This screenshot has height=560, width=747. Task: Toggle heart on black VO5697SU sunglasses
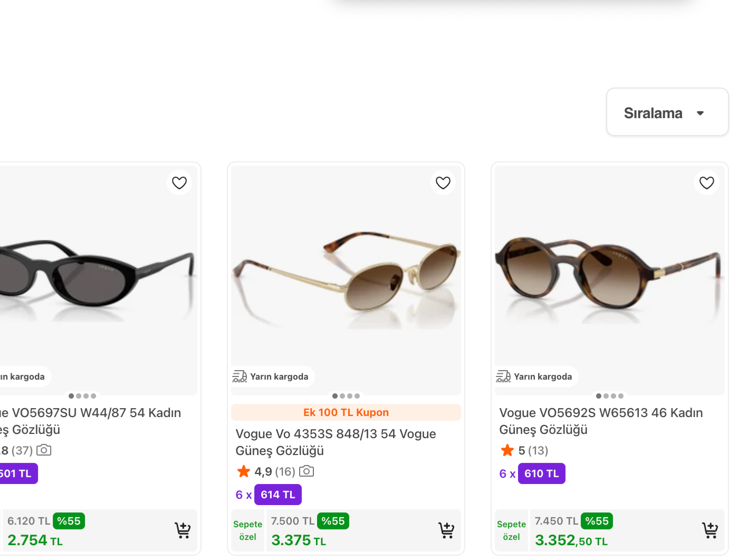179,182
